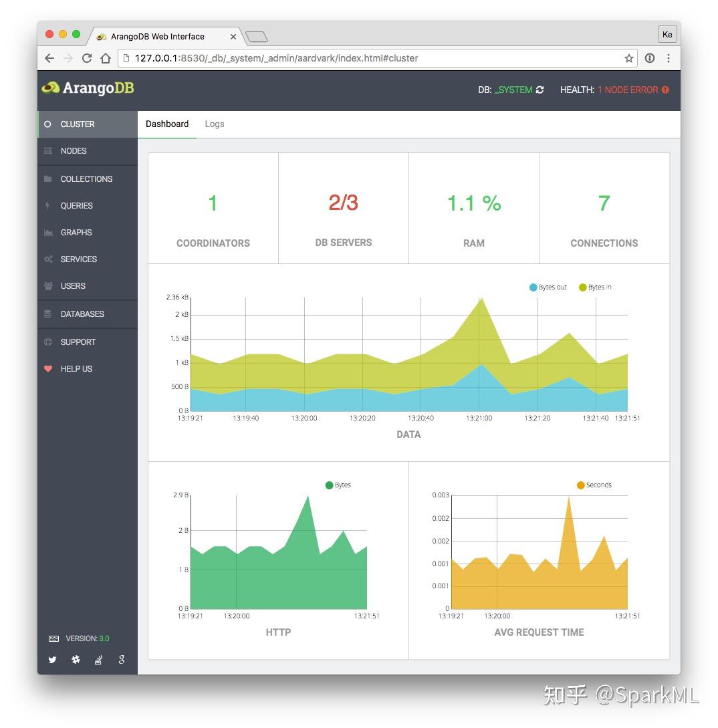Toggle the Seconds legend in request time chart
This screenshot has height=728, width=718.
pyautogui.click(x=594, y=485)
